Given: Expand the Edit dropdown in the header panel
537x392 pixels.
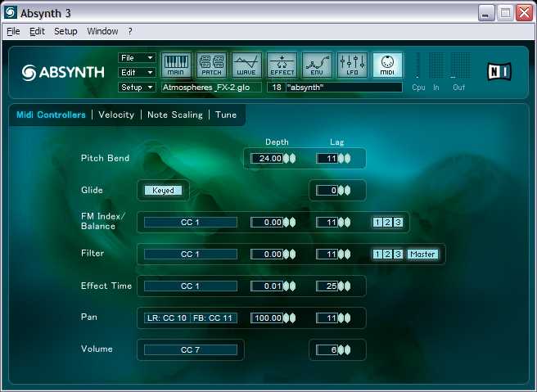Looking at the screenshot, I should (137, 72).
